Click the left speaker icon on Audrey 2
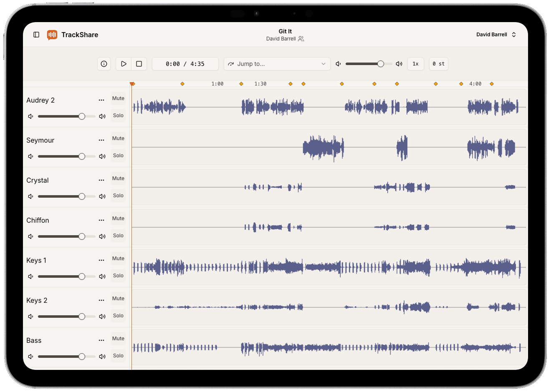551x392 pixels. pyautogui.click(x=30, y=116)
